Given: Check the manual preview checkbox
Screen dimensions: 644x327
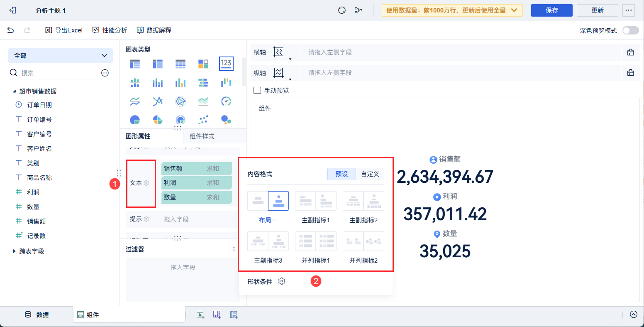Looking at the screenshot, I should 257,90.
